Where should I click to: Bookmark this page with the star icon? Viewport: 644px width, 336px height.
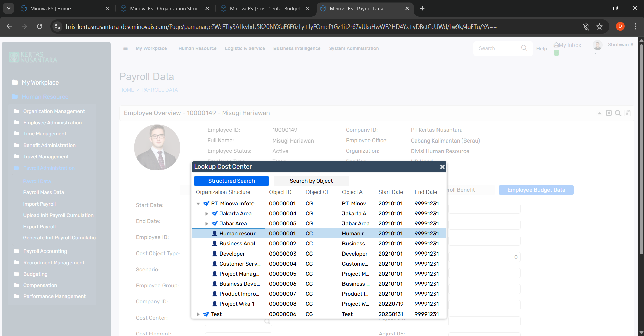(599, 27)
